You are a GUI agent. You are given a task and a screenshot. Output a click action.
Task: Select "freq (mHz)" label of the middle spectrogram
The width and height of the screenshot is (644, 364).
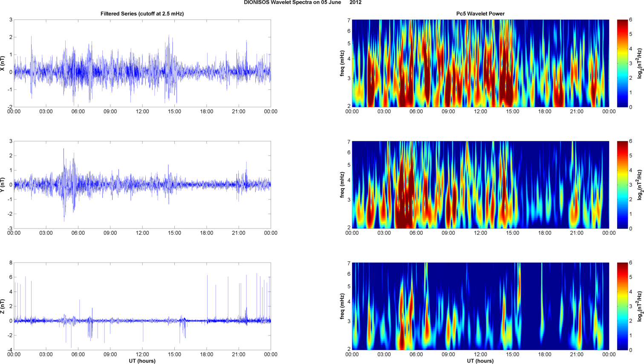[x=342, y=185]
